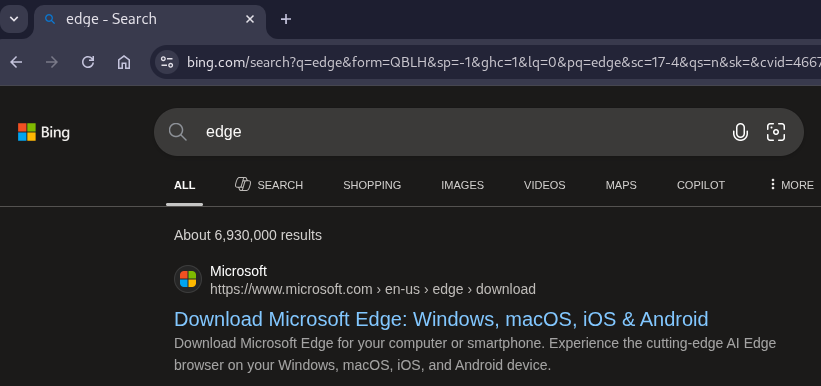Open 'Download Microsoft Edge' result link
The width and height of the screenshot is (821, 386).
[x=441, y=319]
